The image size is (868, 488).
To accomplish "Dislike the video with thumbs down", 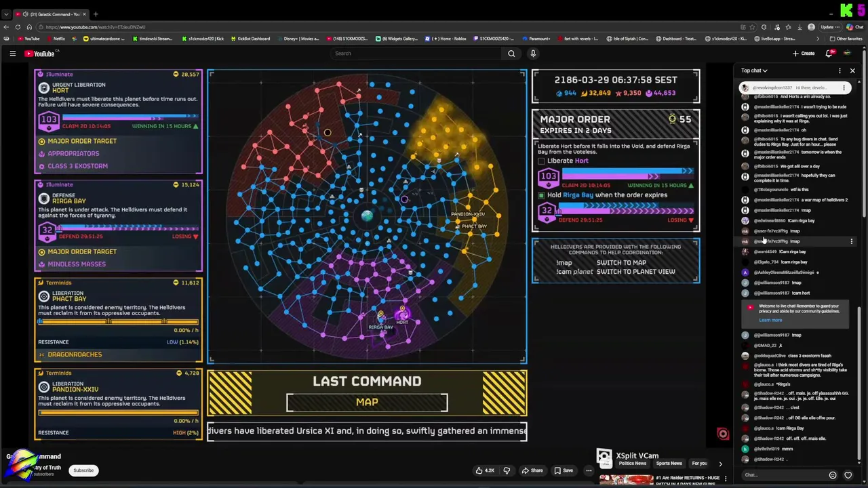I will [507, 470].
